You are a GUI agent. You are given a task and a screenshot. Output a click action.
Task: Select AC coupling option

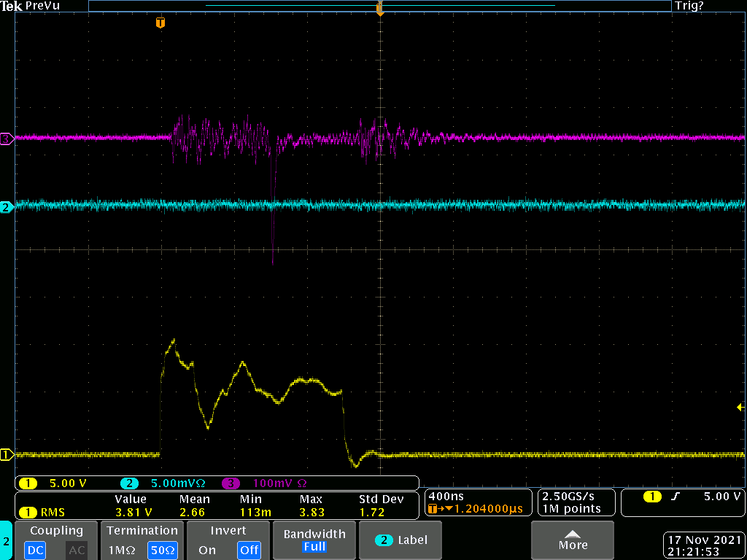77,550
